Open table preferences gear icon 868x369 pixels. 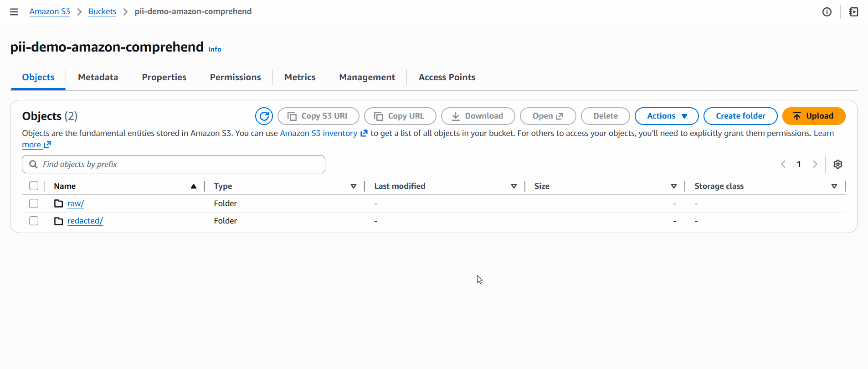click(x=838, y=164)
